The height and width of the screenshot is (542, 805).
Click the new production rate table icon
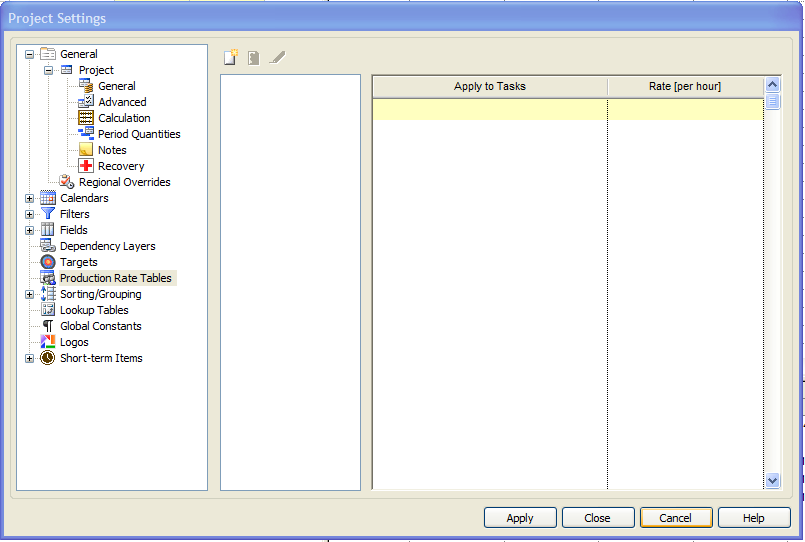point(231,58)
